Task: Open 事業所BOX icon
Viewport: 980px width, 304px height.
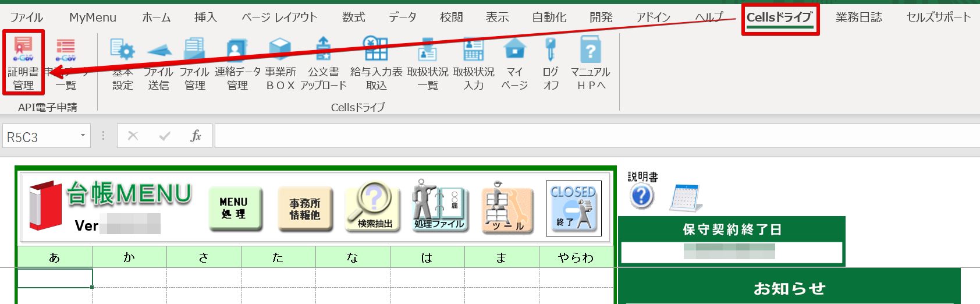Action: click(x=280, y=63)
